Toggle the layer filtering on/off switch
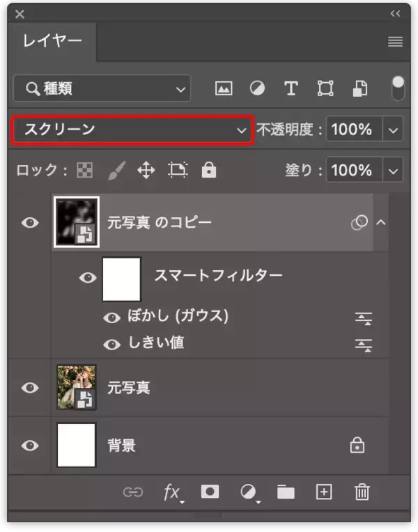This screenshot has width=418, height=532. tap(398, 88)
